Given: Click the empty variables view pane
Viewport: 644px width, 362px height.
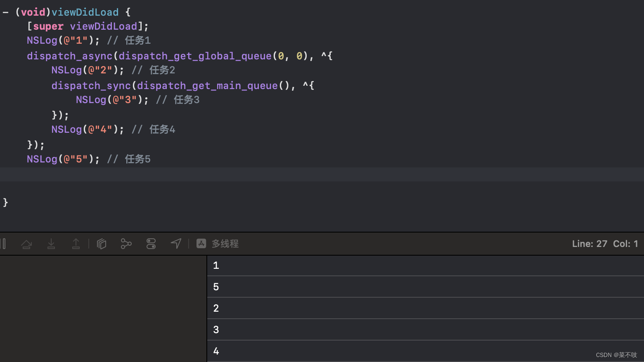Looking at the screenshot, I should (x=103, y=309).
